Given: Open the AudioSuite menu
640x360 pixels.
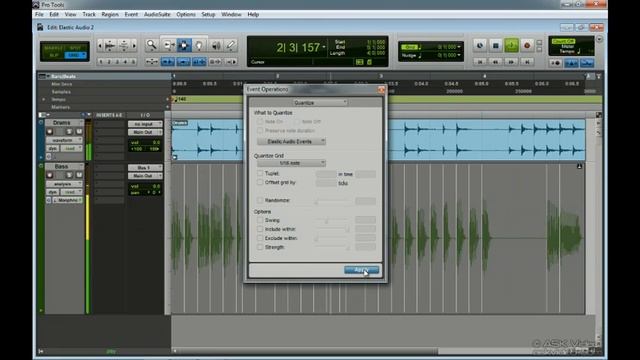Looking at the screenshot, I should point(157,14).
